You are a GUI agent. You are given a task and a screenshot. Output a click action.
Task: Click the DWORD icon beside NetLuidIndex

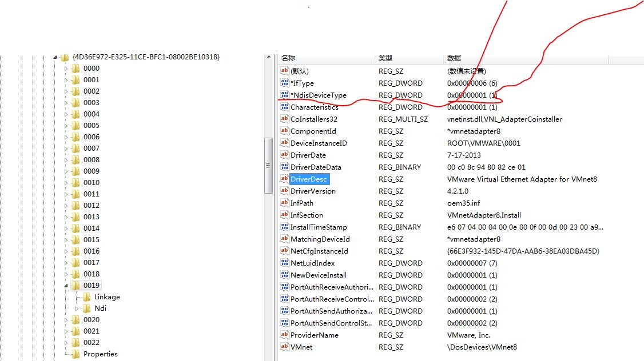click(285, 263)
